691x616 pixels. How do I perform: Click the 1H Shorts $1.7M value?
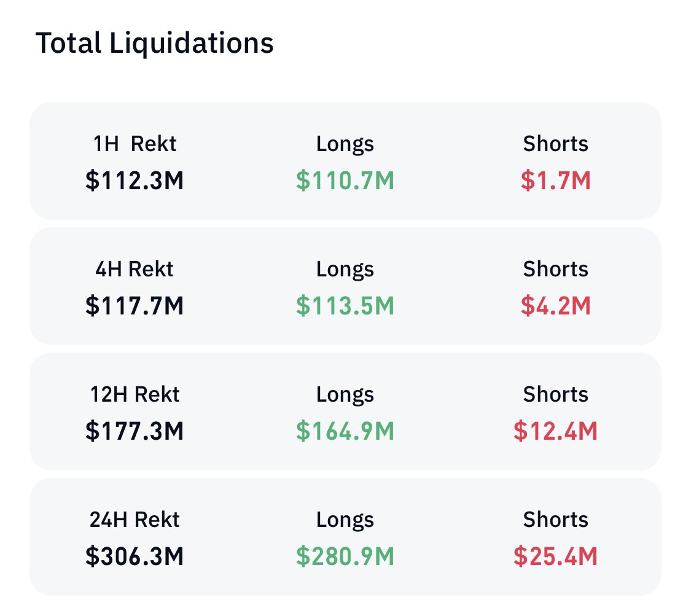[x=556, y=180]
